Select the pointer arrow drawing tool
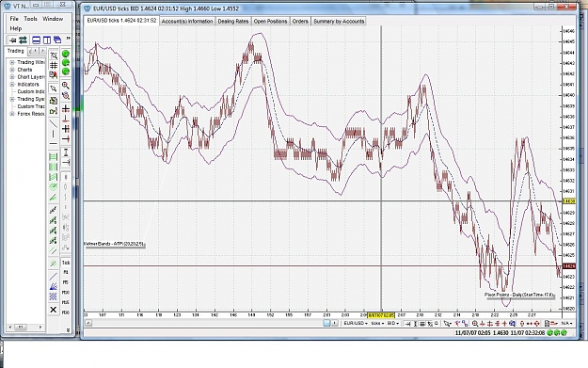Image resolution: width=588 pixels, height=368 pixels. 54,88
